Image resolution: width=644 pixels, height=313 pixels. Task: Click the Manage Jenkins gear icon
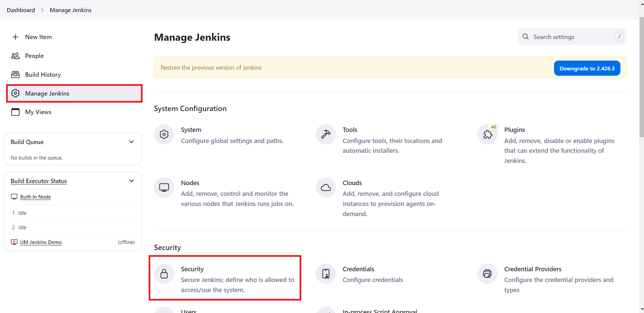pos(16,93)
